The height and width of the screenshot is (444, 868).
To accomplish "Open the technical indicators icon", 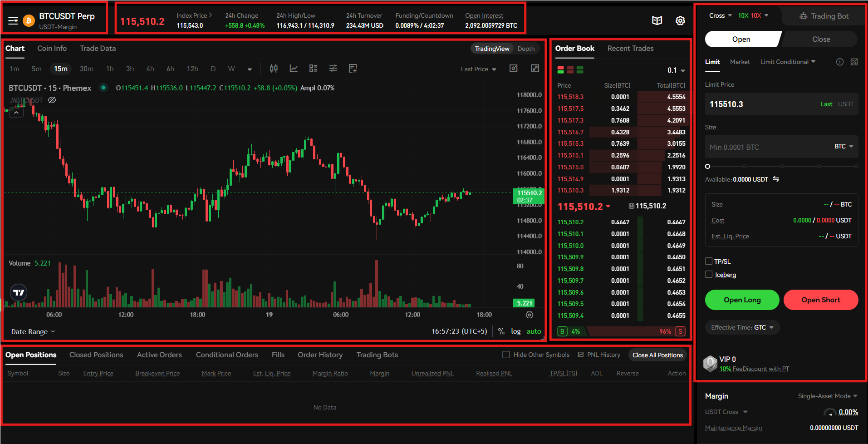I will [x=294, y=69].
